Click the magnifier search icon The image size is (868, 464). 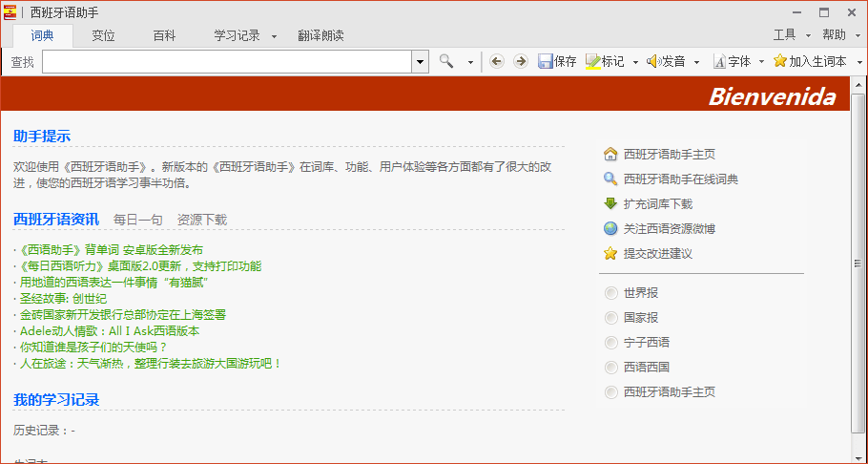446,61
